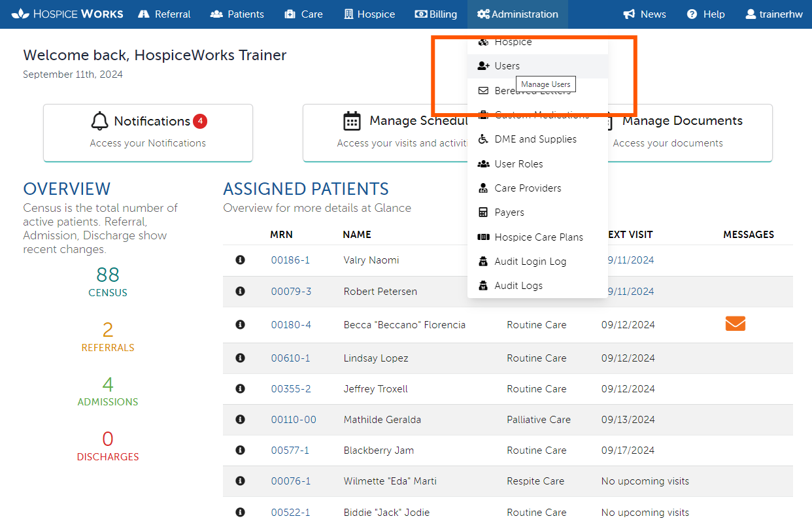Open patient MRN 00180-4 link

(291, 325)
